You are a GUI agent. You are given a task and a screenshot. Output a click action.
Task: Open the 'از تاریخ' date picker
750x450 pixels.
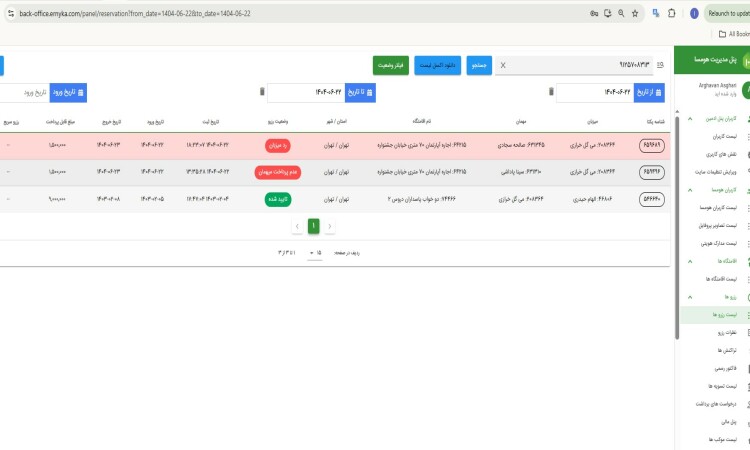[650, 92]
